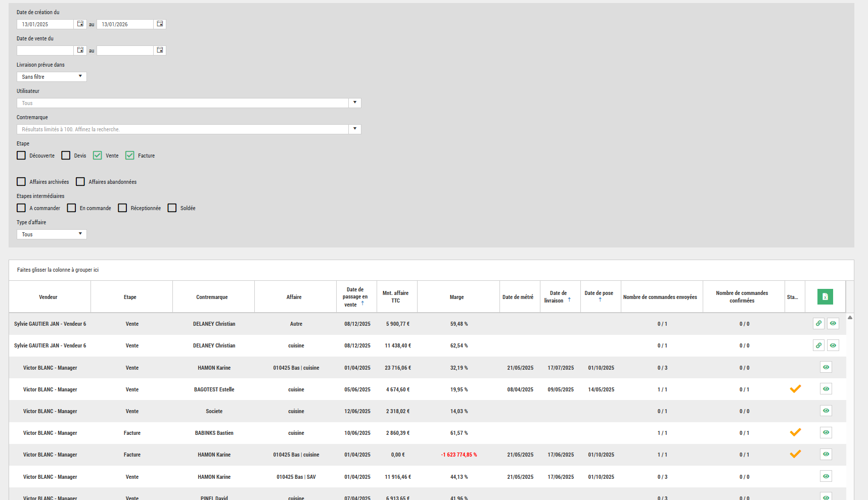Click the table scrollbar up arrow
This screenshot has width=868, height=500.
(850, 318)
